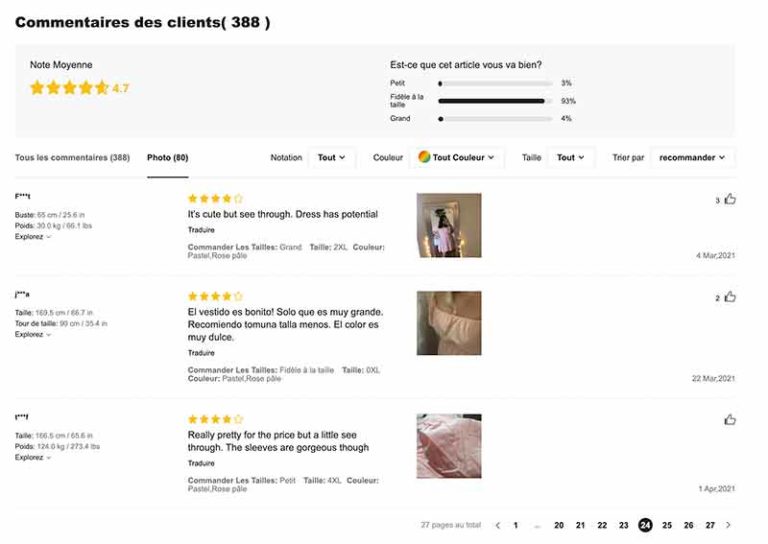Select the Photo (80) tab

(168, 158)
